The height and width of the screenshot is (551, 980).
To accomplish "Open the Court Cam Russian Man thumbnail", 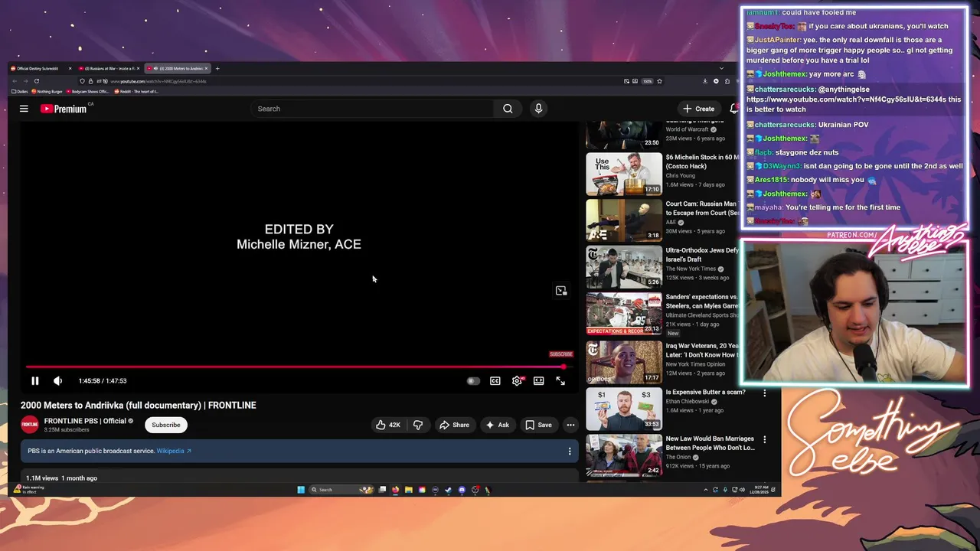I will coord(624,220).
